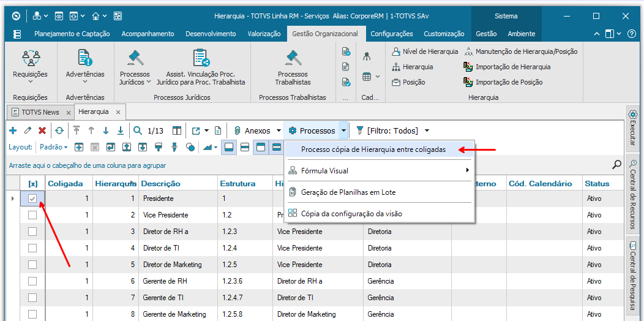Screen dimensions: 644x321
Task: Select Processo cópia de Hierarquia entre coligadas
Action: pos(373,149)
